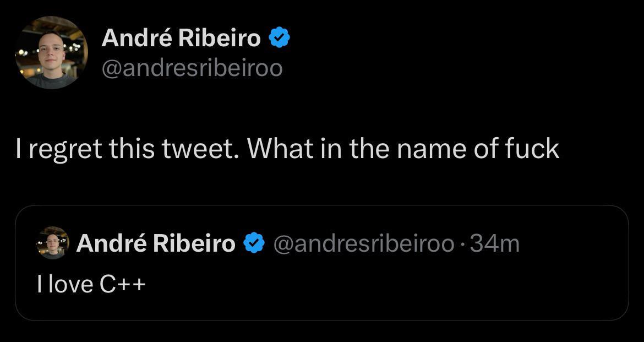Image resolution: width=644 pixels, height=342 pixels.
Task: Open André Ribeiro's large profile photo
Action: click(51, 52)
